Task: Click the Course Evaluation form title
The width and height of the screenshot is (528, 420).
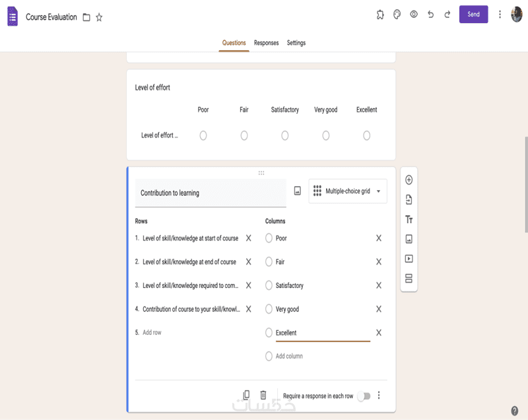Action: pos(51,17)
